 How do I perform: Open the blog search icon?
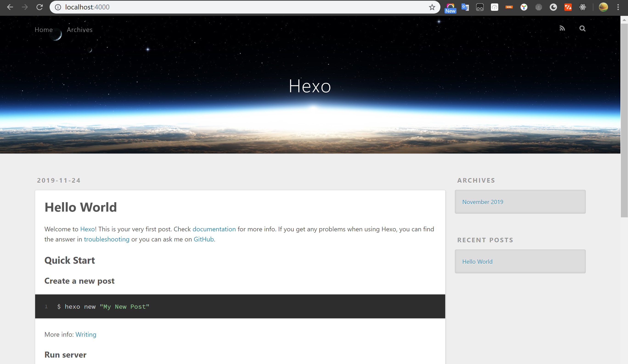click(x=582, y=28)
